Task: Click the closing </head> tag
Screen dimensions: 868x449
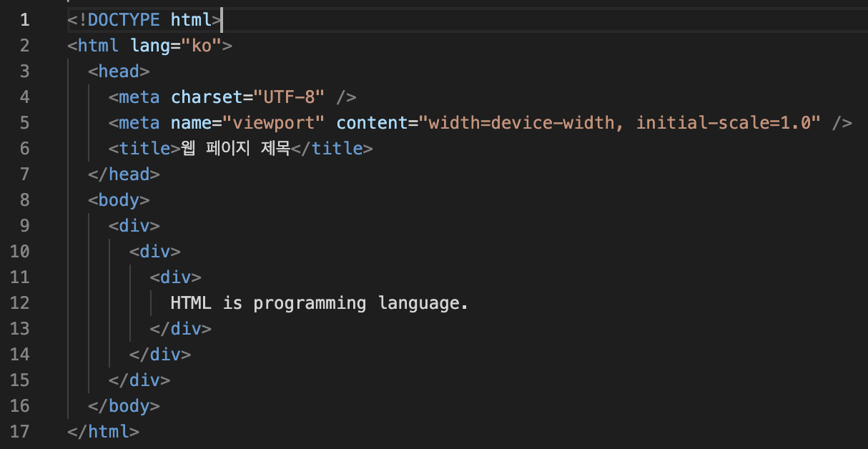Action: point(124,174)
